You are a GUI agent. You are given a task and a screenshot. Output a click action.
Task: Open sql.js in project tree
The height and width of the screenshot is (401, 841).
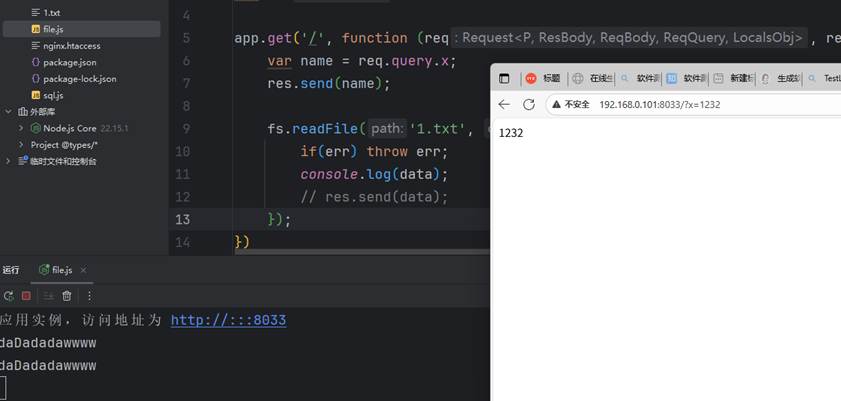[53, 95]
